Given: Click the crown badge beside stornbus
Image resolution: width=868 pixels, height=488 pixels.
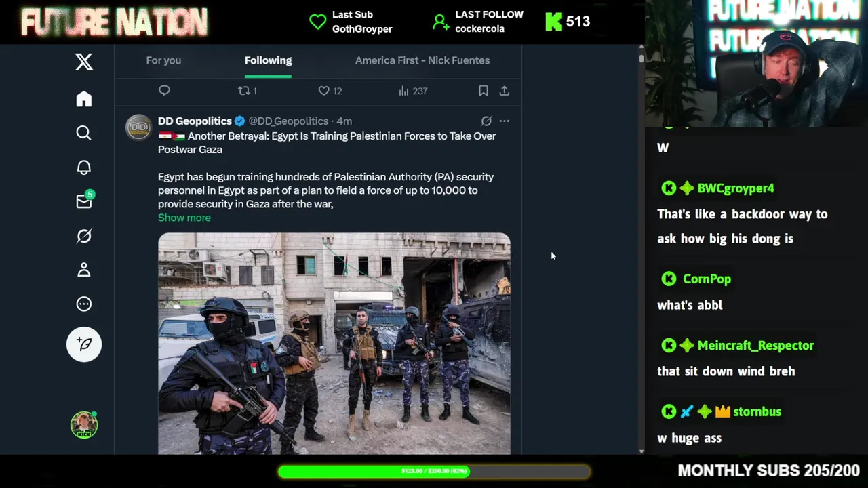Looking at the screenshot, I should [x=722, y=412].
